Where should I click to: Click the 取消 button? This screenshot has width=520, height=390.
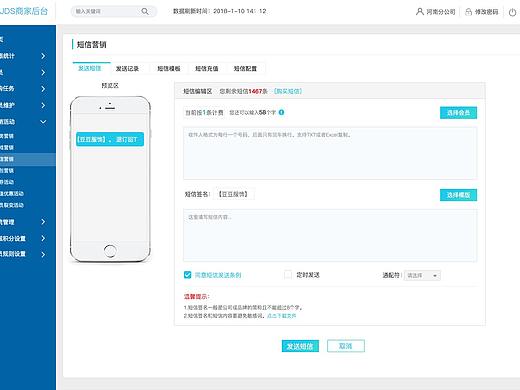346,346
